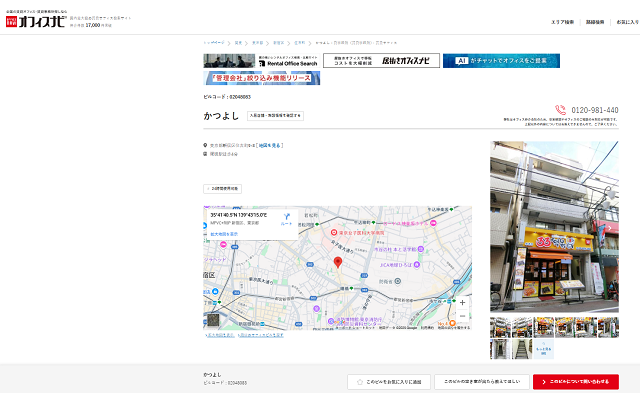
Task: Open the view map link beside address
Action: [269, 145]
